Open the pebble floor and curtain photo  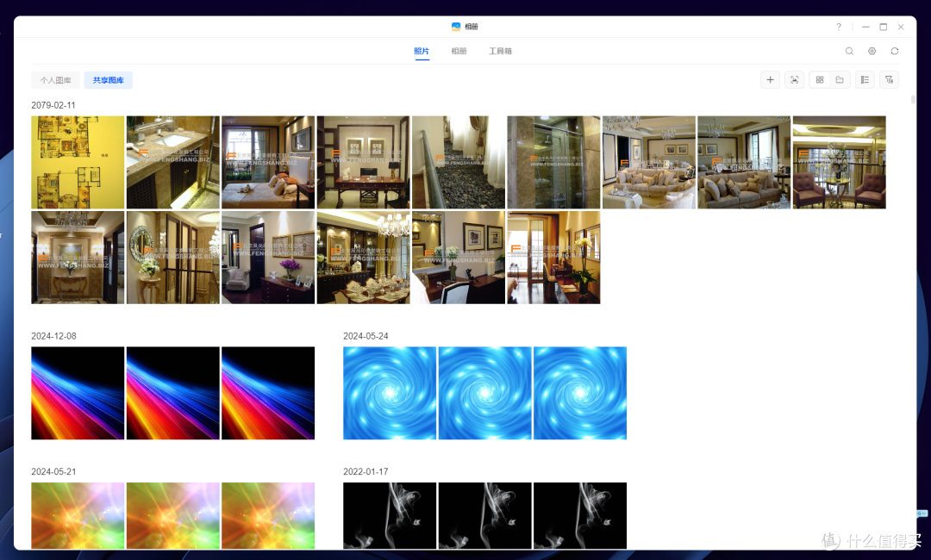[459, 163]
